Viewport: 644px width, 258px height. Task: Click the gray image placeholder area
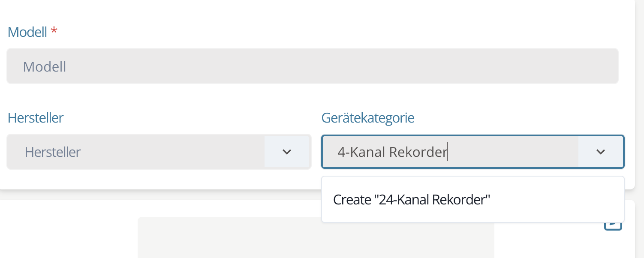point(316,240)
